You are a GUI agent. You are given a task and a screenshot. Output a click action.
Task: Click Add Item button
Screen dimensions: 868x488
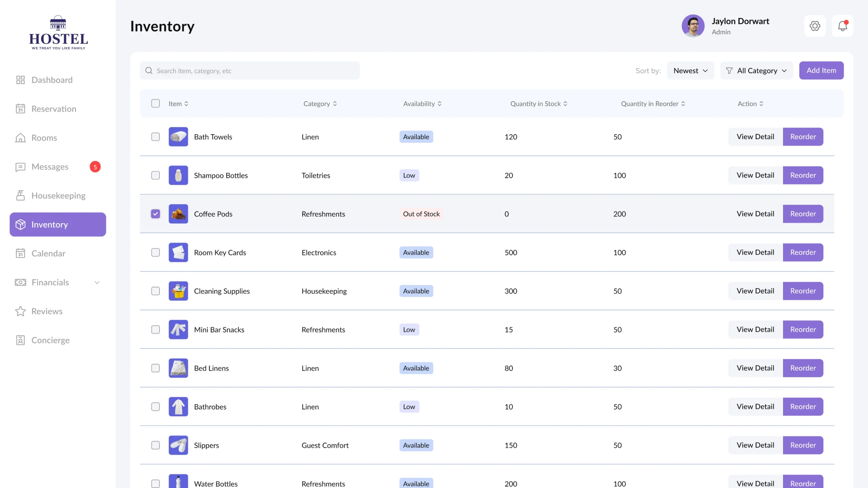pyautogui.click(x=821, y=70)
